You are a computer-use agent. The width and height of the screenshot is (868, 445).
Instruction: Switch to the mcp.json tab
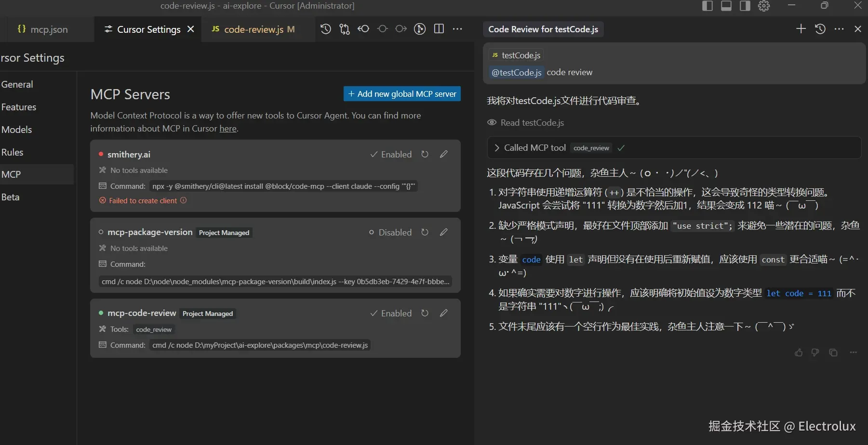[x=42, y=29]
